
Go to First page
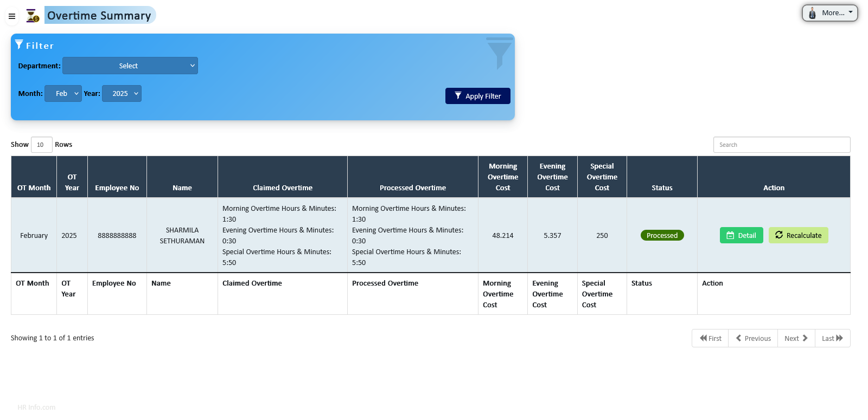point(710,338)
